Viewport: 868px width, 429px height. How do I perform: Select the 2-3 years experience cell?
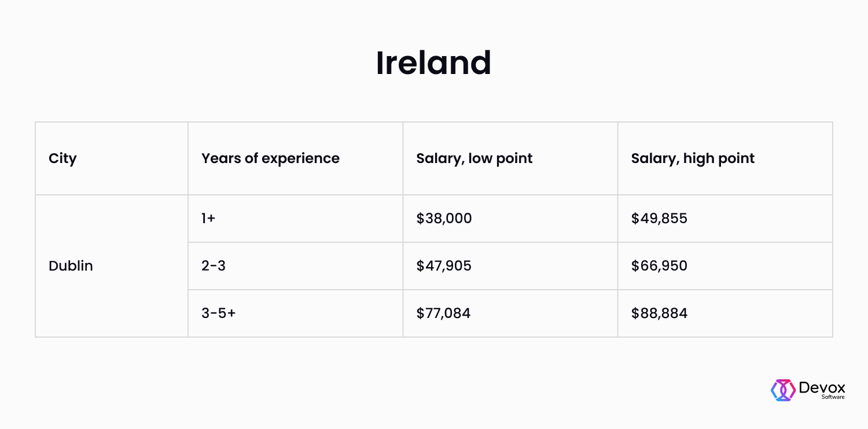214,266
